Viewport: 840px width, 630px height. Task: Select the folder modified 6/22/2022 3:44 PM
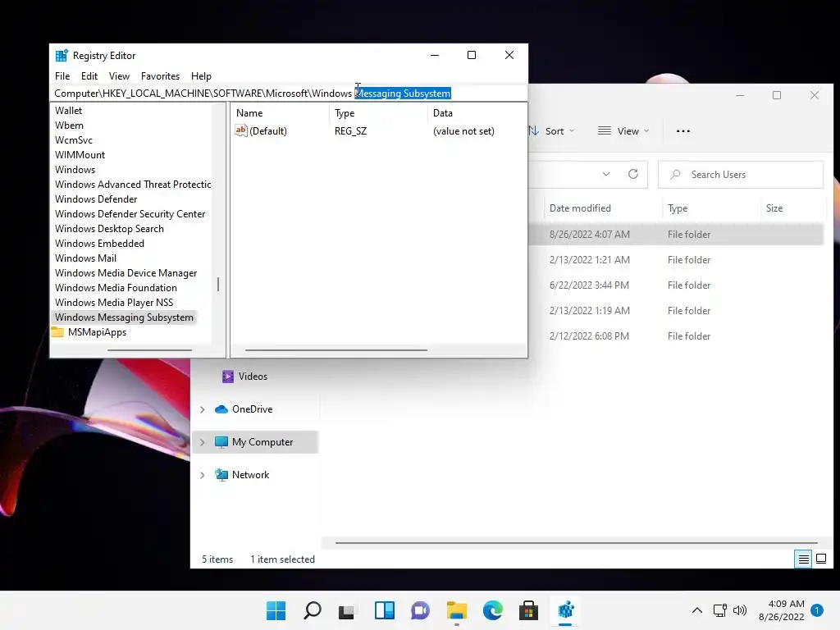pyautogui.click(x=676, y=285)
